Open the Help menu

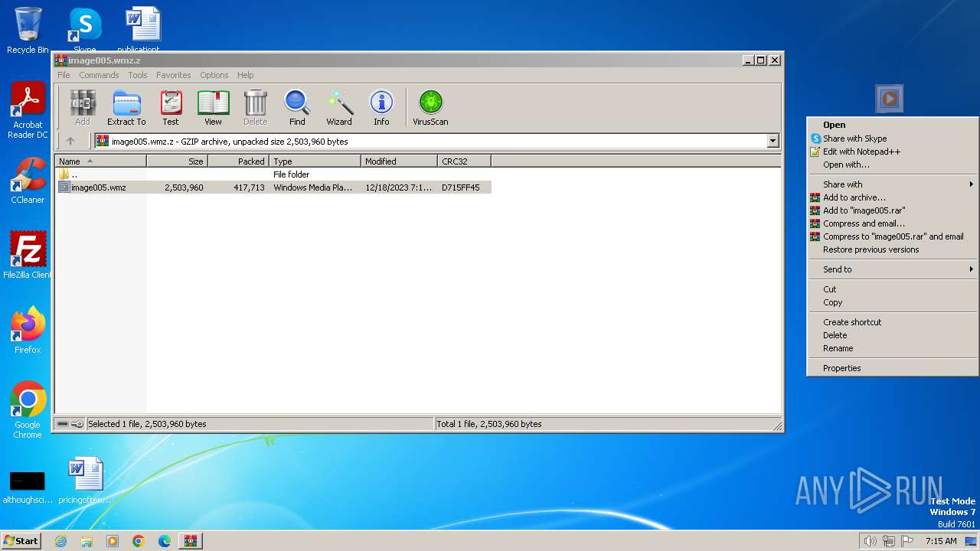click(x=245, y=75)
